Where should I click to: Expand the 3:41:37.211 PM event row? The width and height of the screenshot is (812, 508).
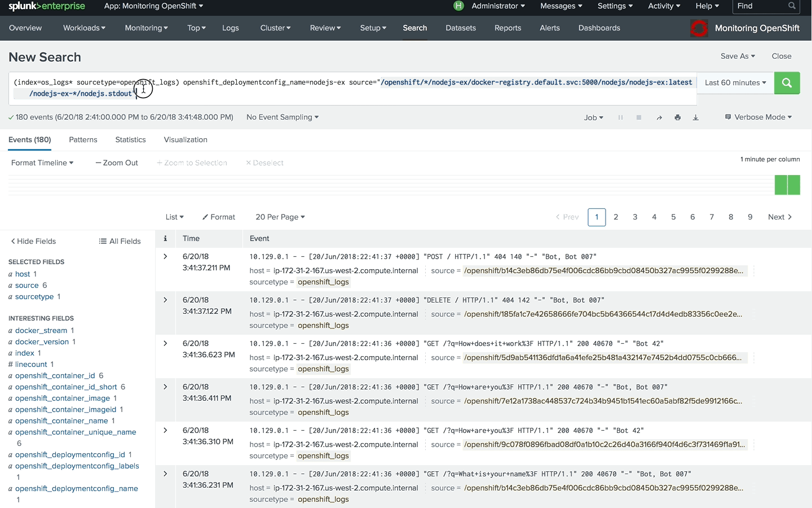165,256
